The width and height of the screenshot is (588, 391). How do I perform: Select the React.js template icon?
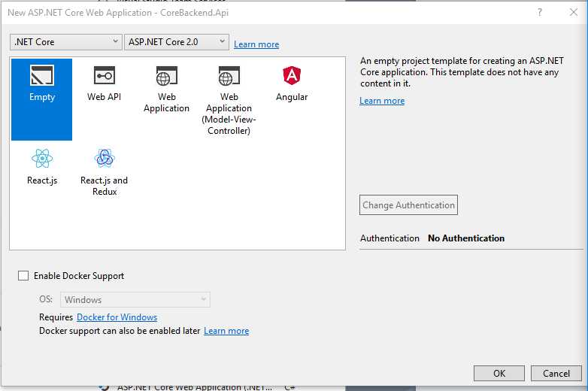click(42, 158)
